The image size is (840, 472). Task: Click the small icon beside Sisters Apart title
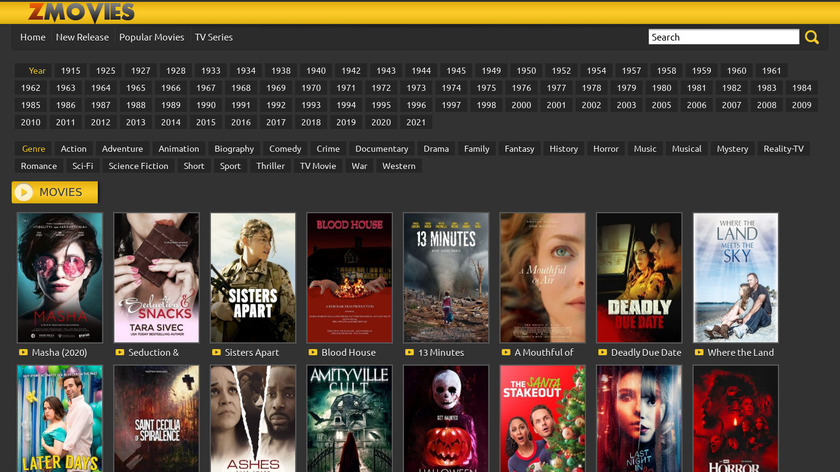[x=216, y=352]
